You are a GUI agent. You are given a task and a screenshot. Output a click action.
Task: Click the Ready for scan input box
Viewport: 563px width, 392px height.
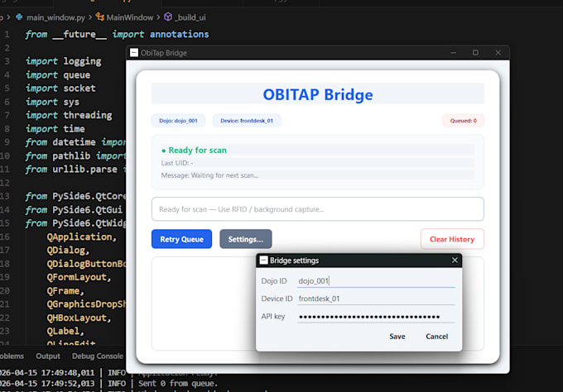tap(317, 209)
